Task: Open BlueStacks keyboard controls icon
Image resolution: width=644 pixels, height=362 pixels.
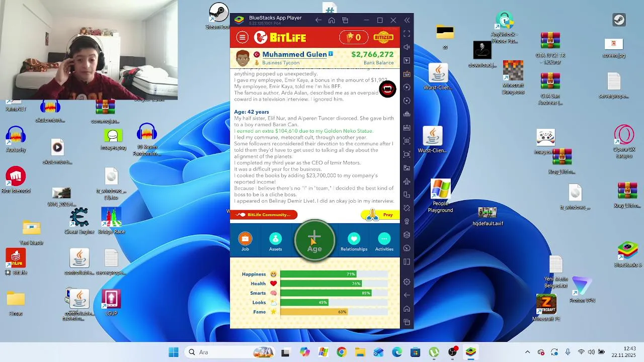Action: tap(407, 74)
